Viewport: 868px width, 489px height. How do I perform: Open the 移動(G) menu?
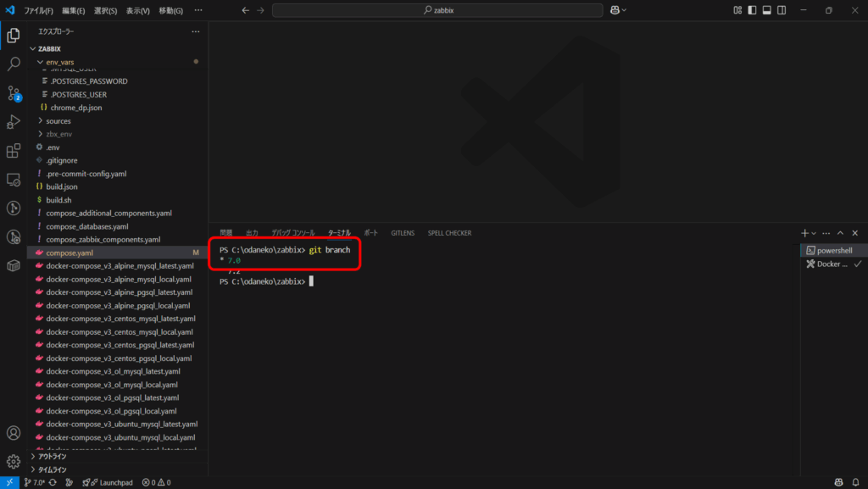point(170,10)
